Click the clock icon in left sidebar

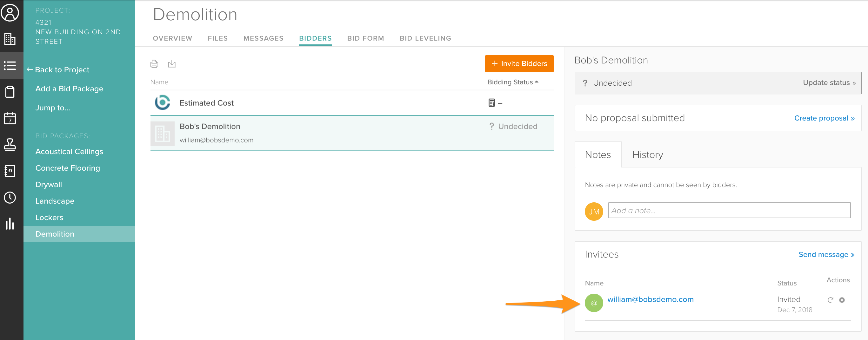click(10, 198)
